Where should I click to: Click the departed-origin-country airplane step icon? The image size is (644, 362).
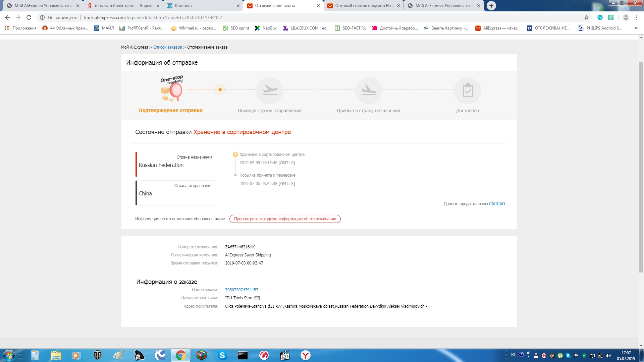270,90
